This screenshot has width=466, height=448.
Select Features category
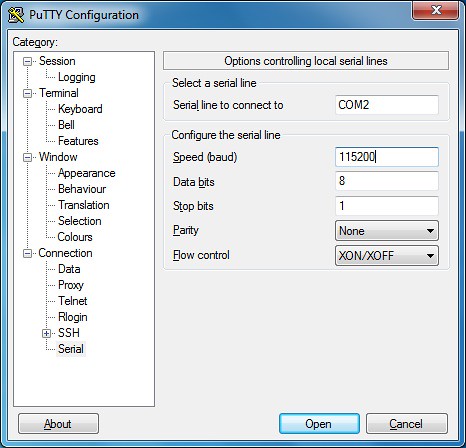pyautogui.click(x=78, y=141)
